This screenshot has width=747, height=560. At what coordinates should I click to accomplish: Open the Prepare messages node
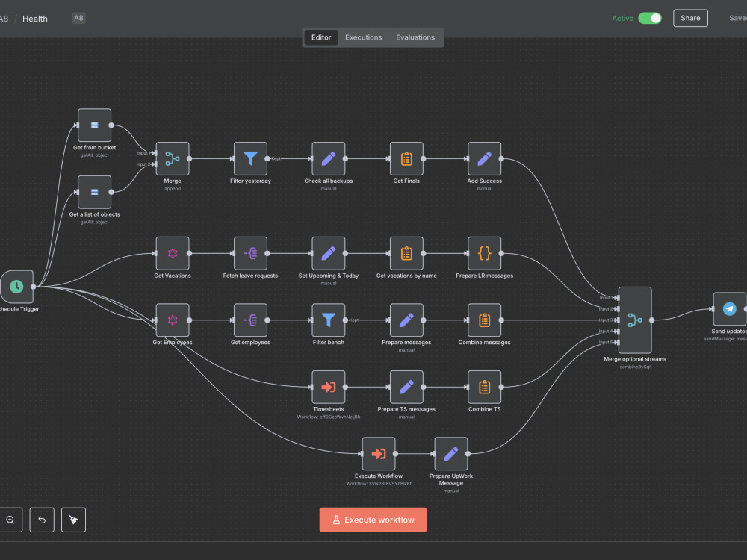[406, 320]
